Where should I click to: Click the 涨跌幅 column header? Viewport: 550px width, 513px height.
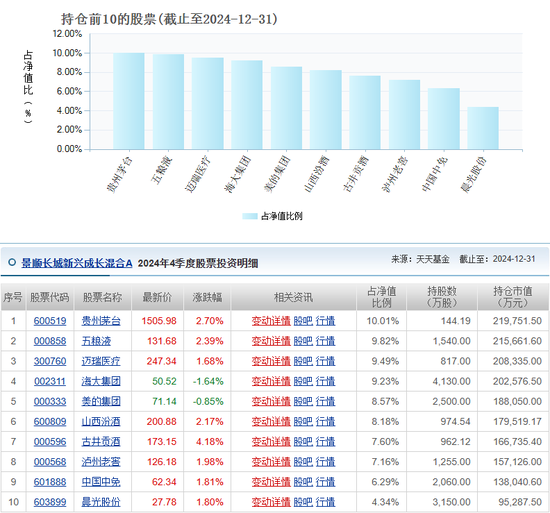pyautogui.click(x=207, y=297)
